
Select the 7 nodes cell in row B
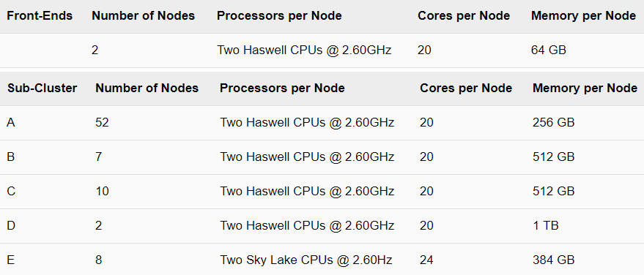tap(99, 157)
